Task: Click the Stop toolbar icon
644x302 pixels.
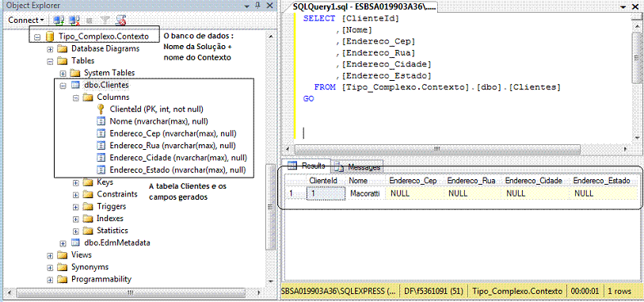Action: coord(90,20)
